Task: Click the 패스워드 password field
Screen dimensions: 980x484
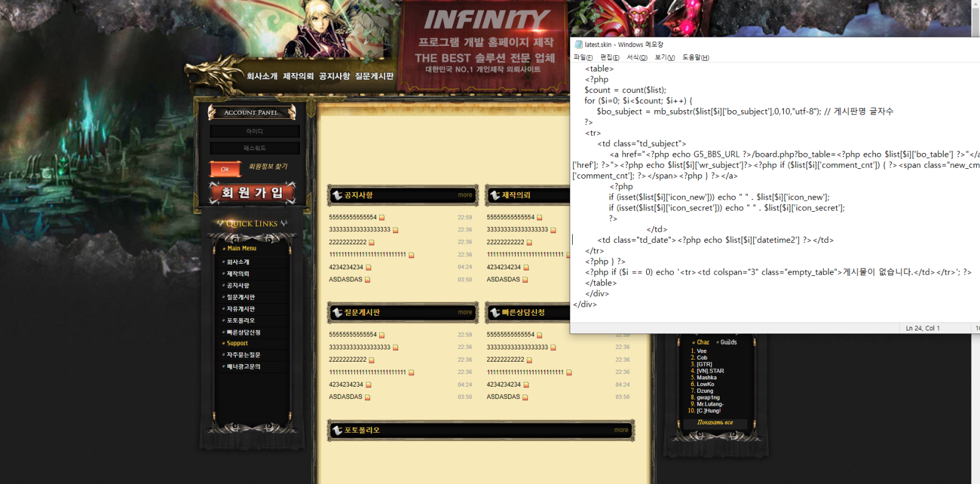Action: pyautogui.click(x=255, y=148)
